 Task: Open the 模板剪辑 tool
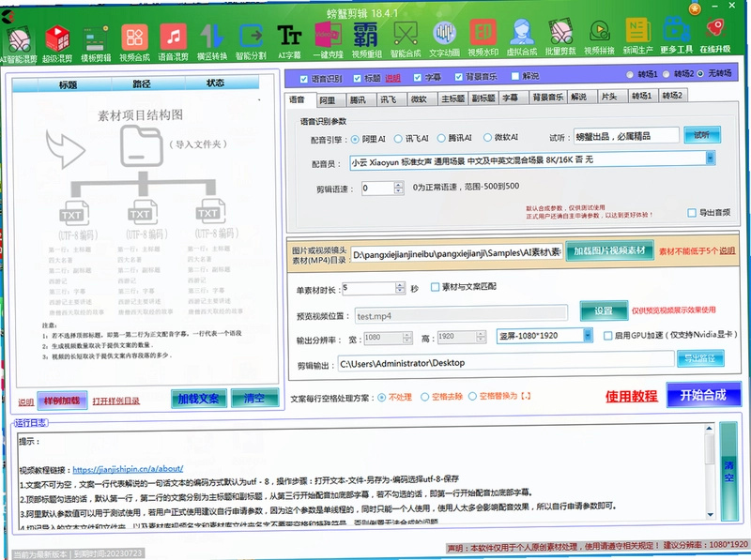(96, 42)
